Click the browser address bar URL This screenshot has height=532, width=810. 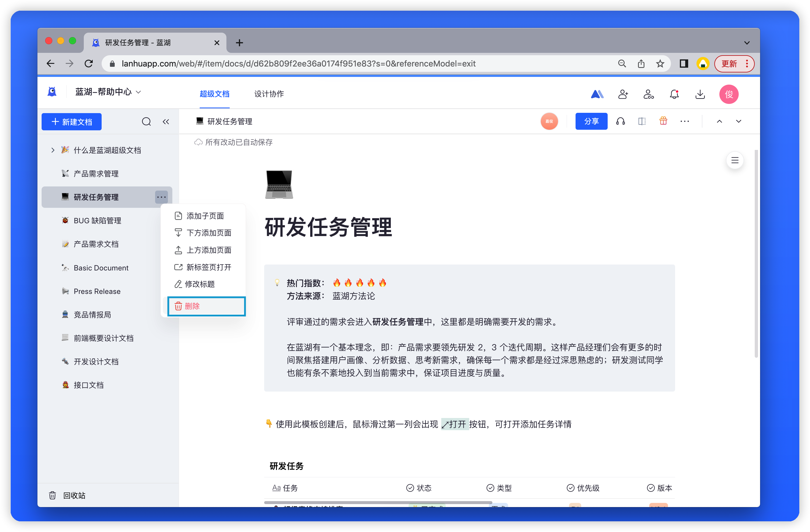coord(298,64)
